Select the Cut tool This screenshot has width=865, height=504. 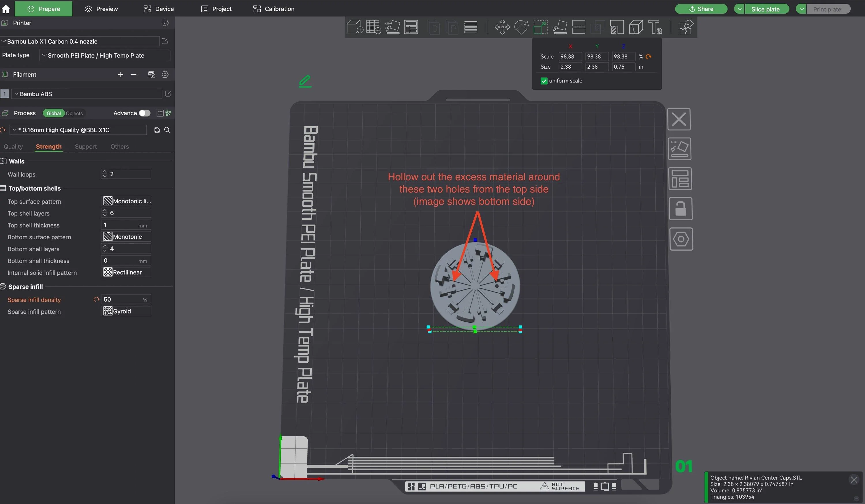point(578,27)
